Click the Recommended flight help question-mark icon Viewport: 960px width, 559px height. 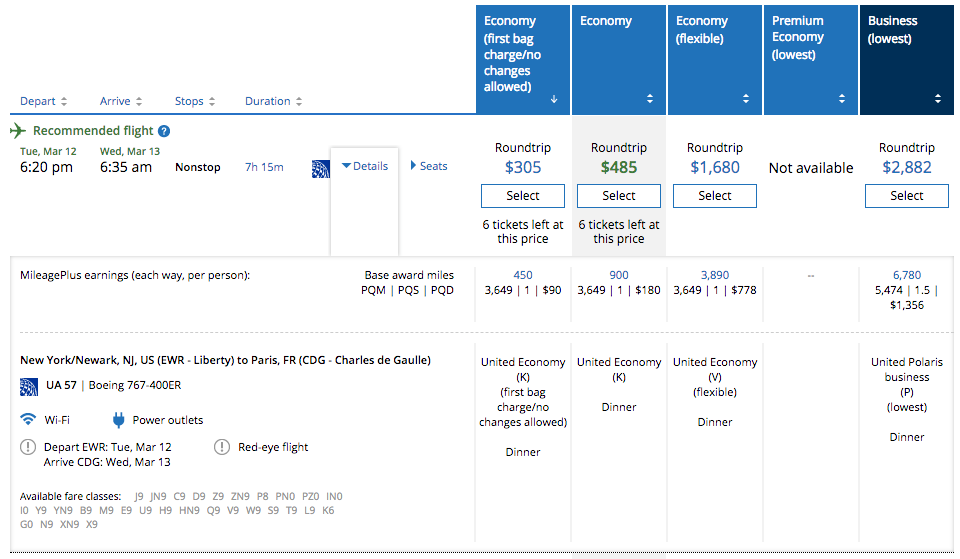click(164, 131)
